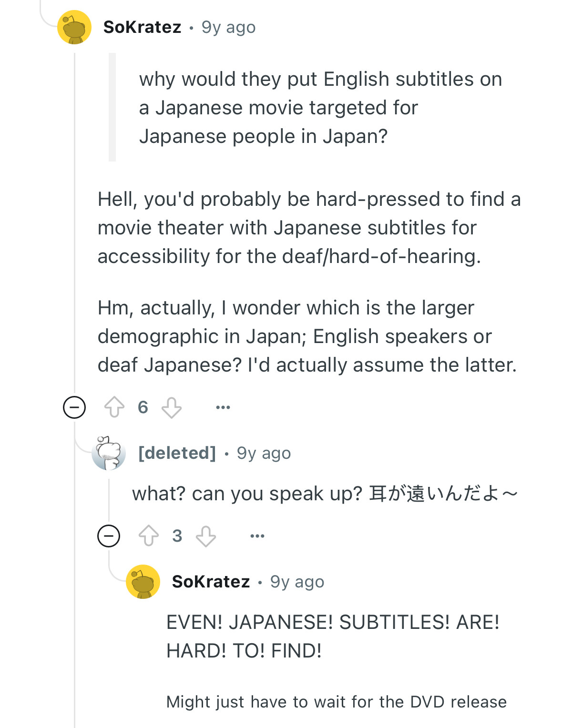The height and width of the screenshot is (728, 562).
Task: Upvote the deleted user's reply
Action: pyautogui.click(x=149, y=536)
